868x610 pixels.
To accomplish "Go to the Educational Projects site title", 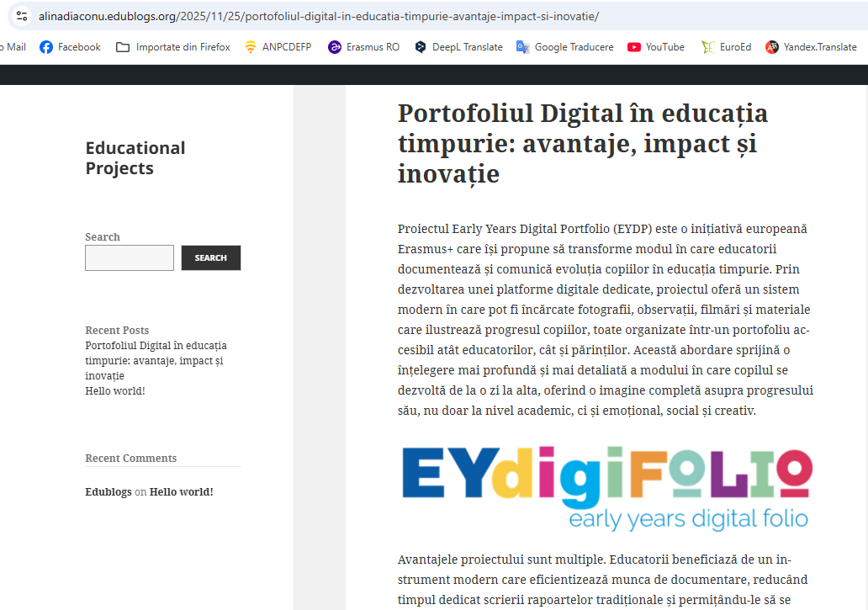I will pos(135,158).
